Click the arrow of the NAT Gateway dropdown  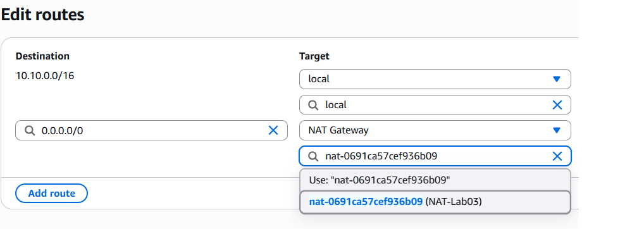pyautogui.click(x=557, y=130)
